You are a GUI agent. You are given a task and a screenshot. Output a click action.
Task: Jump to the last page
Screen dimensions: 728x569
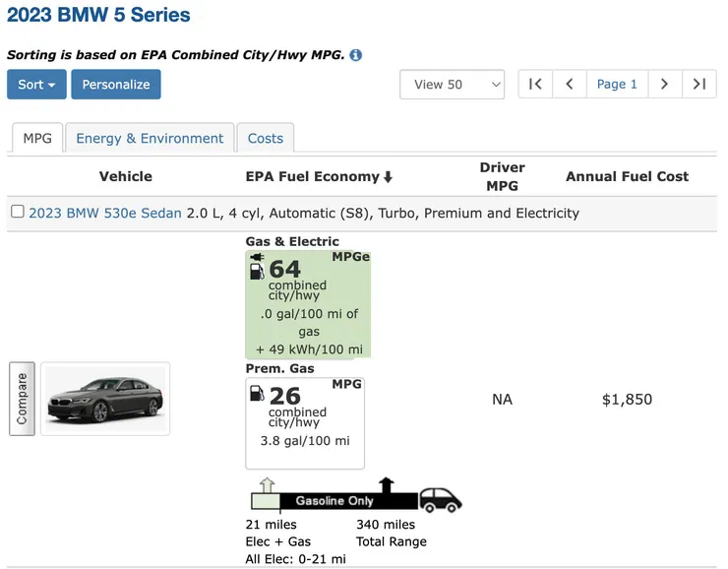699,84
